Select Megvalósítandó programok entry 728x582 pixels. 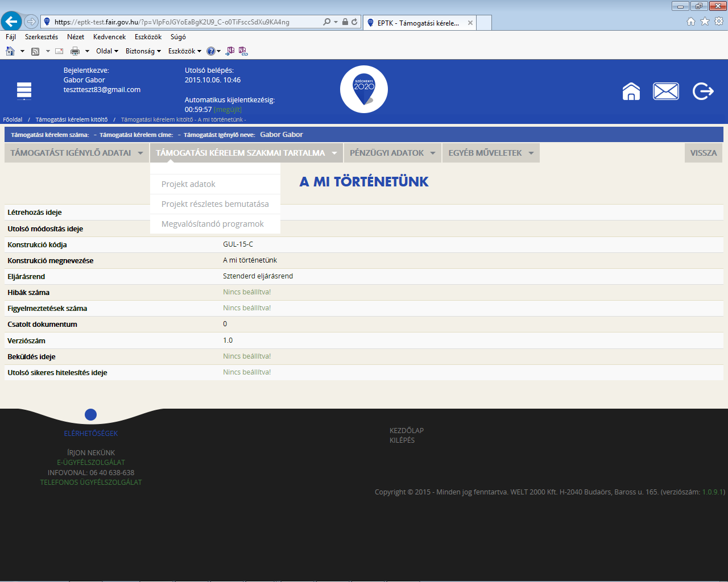tap(215, 224)
